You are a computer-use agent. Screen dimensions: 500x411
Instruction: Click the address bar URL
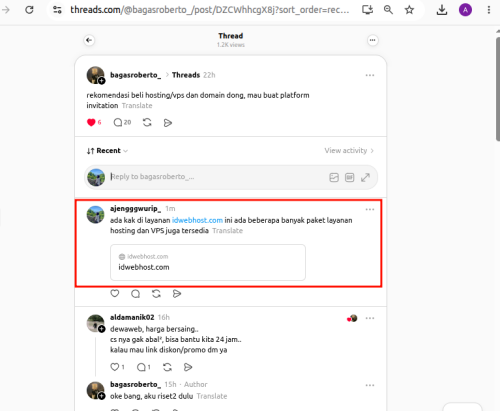[x=210, y=10]
